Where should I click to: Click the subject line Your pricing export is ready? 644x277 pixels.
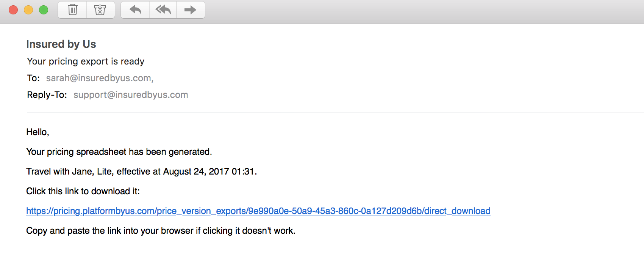(86, 61)
